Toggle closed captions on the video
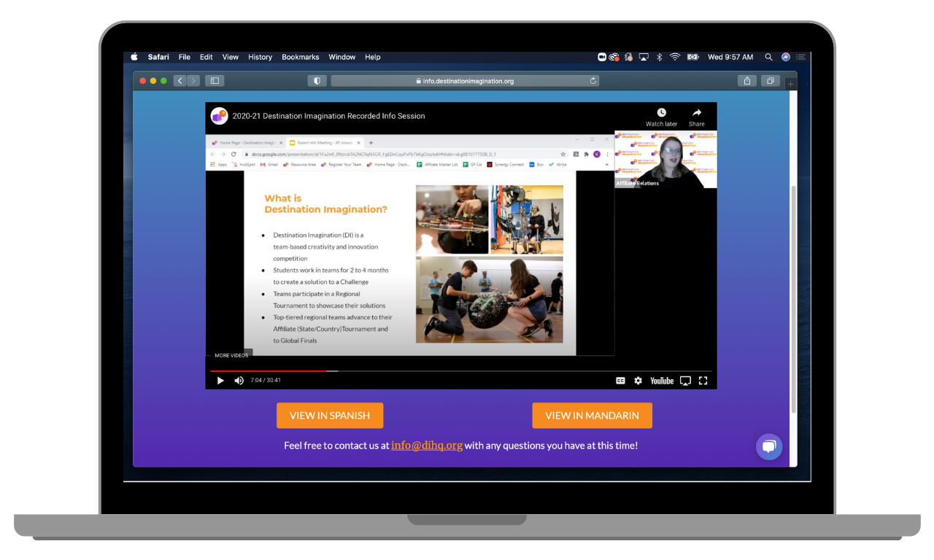Image resolution: width=934 pixels, height=560 pixels. [621, 381]
